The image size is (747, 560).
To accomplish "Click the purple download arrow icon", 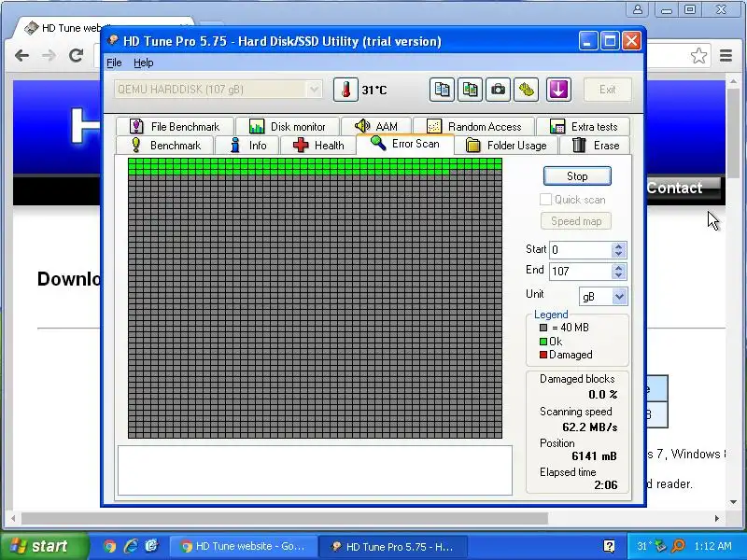I will pos(558,90).
